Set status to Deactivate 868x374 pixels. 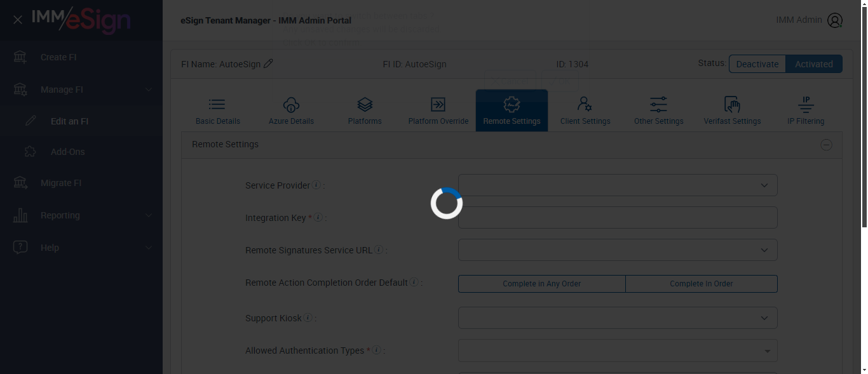pyautogui.click(x=757, y=64)
